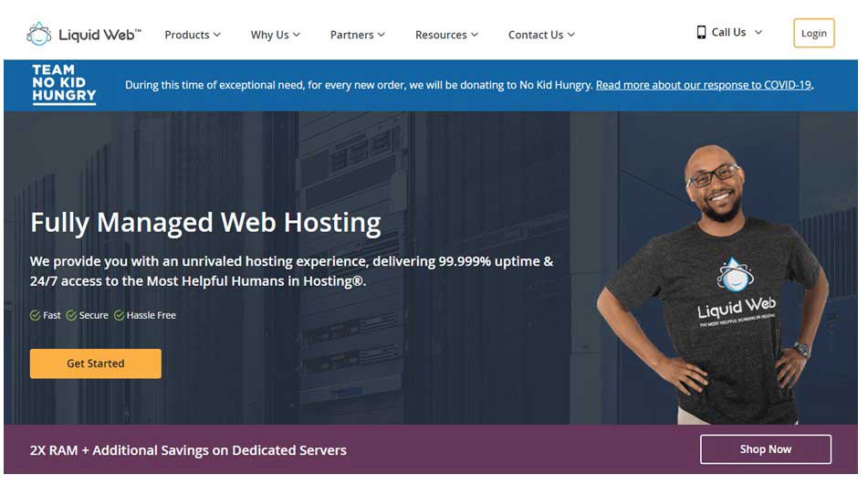Click the 99.999% uptime description text
This screenshot has height=485, width=868.
pyautogui.click(x=292, y=270)
